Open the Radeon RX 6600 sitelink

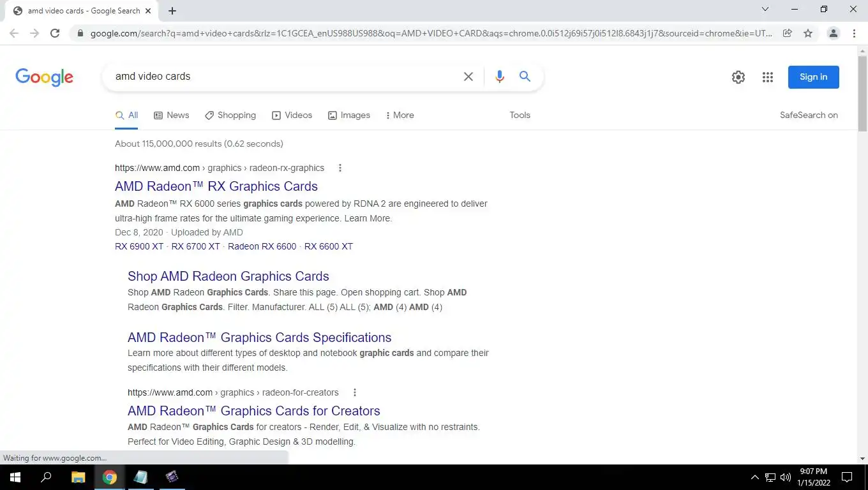(262, 246)
